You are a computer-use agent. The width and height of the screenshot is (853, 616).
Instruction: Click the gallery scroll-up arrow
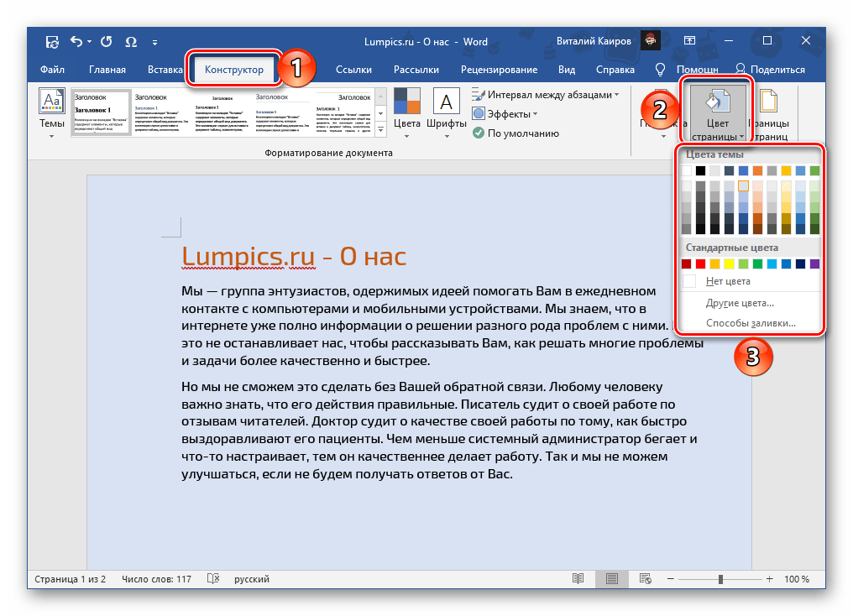[381, 97]
